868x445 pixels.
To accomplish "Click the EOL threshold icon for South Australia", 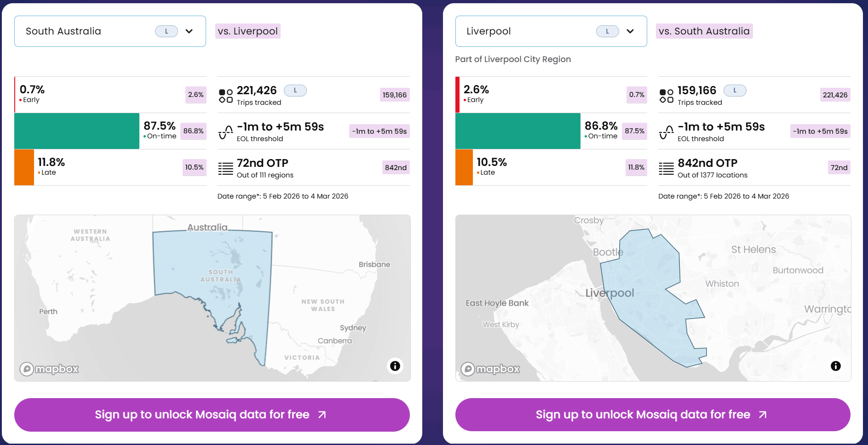I will [225, 132].
